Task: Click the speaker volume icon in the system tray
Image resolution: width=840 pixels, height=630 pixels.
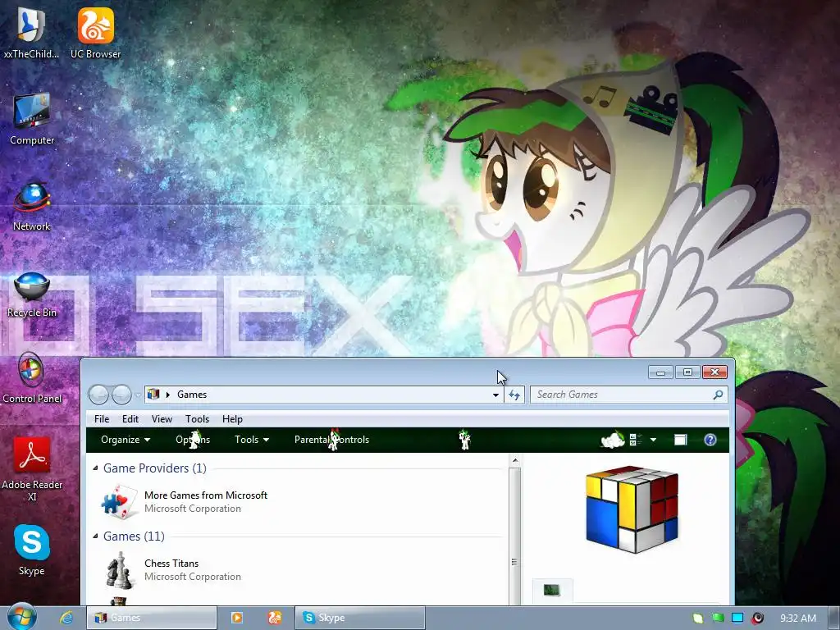Action: 757,619
